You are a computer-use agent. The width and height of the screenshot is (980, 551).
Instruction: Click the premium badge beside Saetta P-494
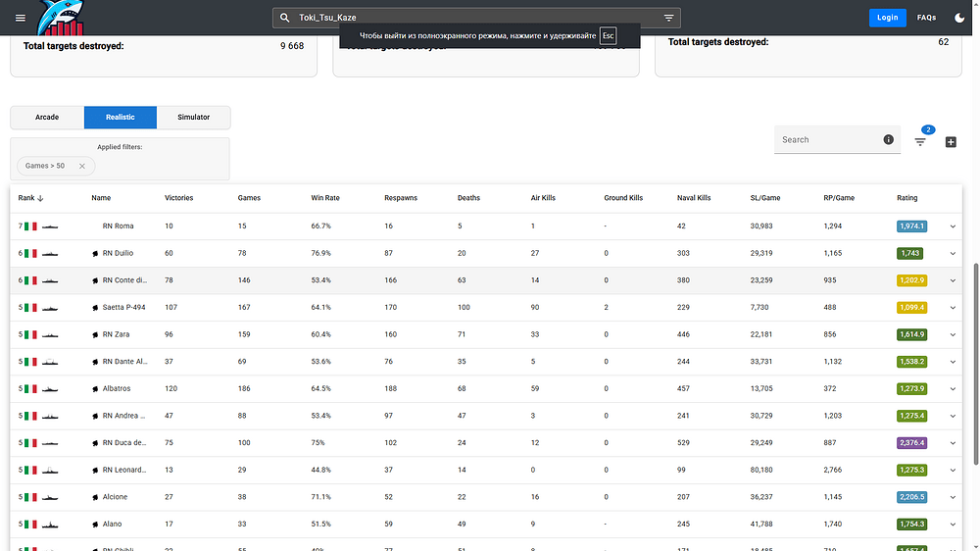point(95,308)
